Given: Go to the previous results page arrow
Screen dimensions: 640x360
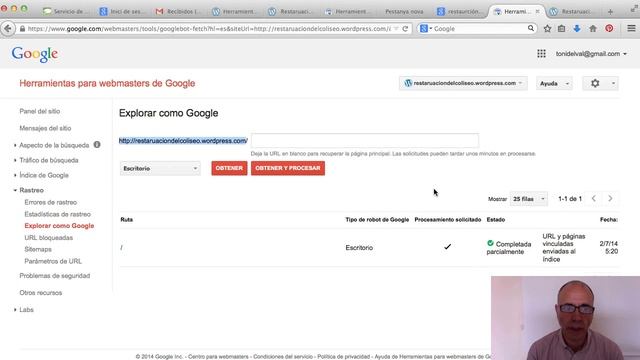Looking at the screenshot, I should pyautogui.click(x=594, y=198).
